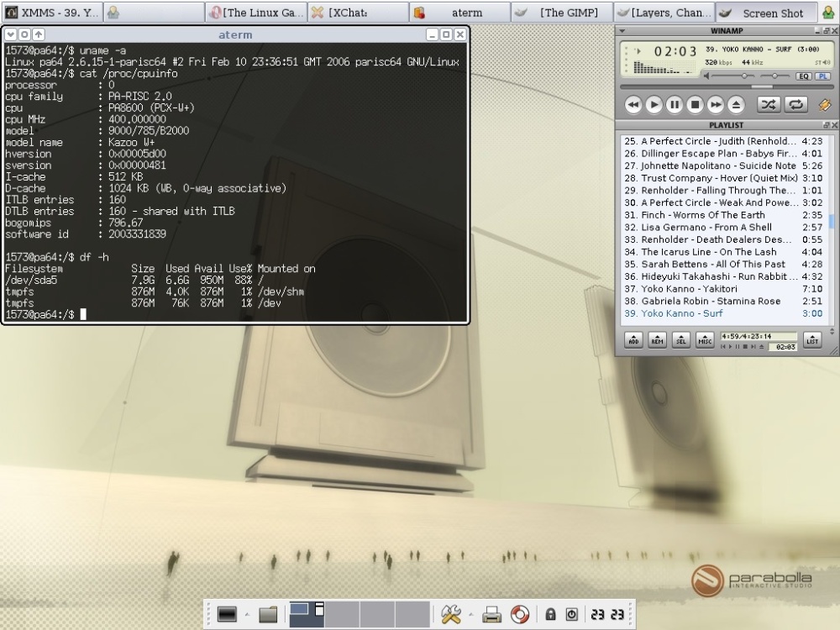
Task: Pause playback in Winamp
Action: 675,105
